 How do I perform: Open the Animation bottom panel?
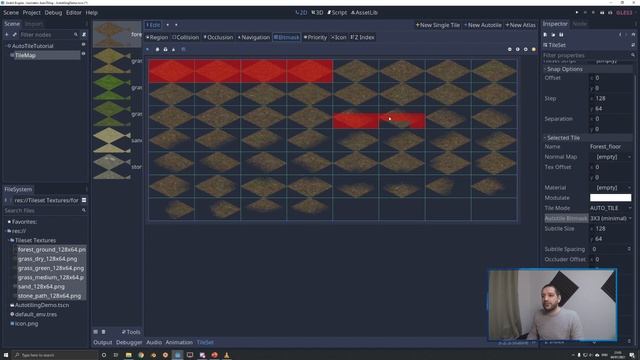[179, 342]
